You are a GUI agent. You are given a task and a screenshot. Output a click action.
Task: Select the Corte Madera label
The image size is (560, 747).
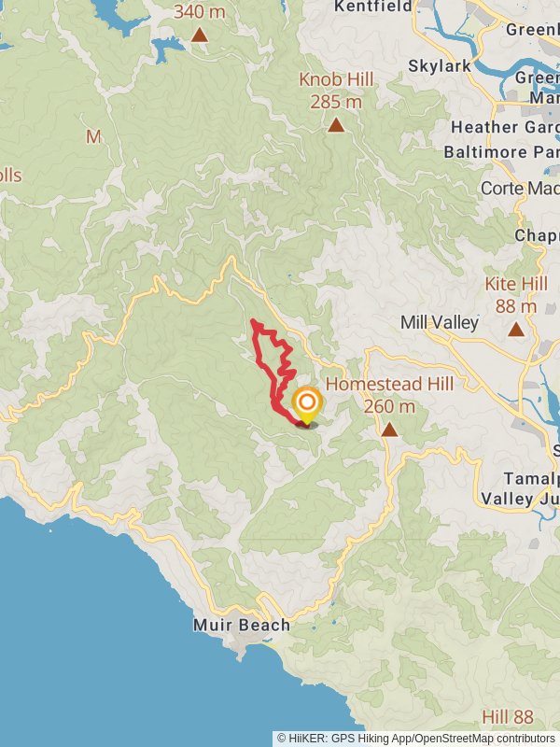tap(520, 189)
